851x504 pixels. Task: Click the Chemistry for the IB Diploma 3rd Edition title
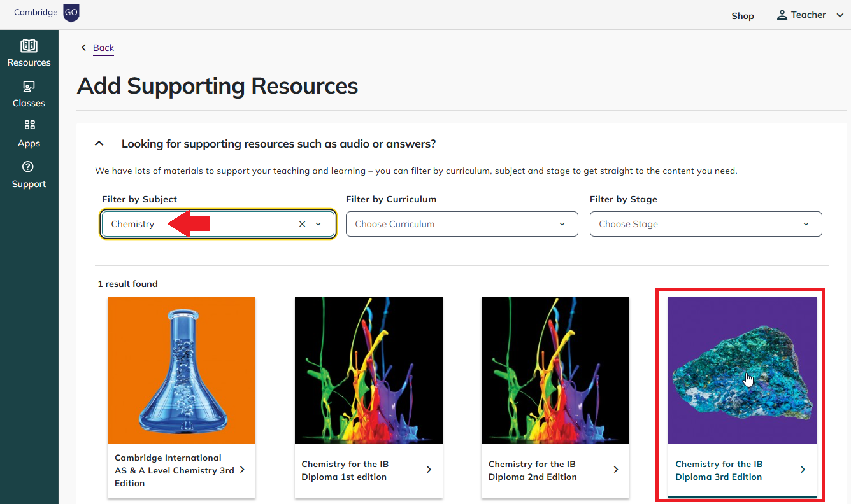719,470
